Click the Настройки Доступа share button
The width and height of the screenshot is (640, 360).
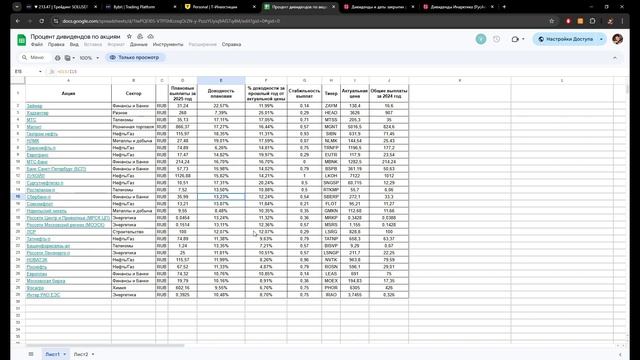[x=565, y=39]
